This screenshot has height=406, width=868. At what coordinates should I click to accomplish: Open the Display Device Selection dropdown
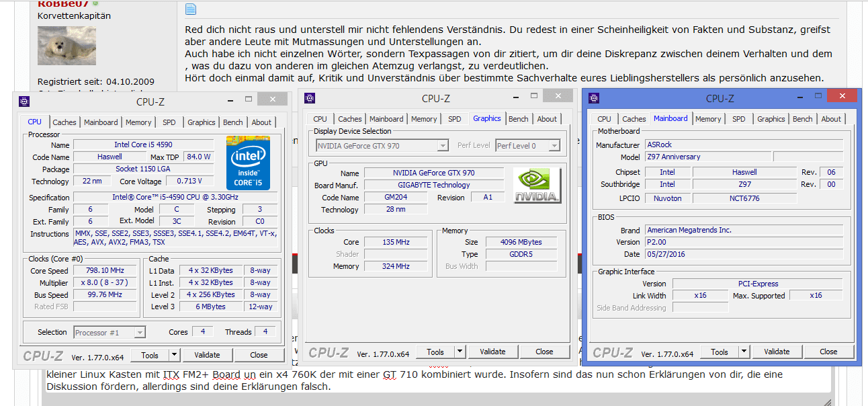pyautogui.click(x=382, y=145)
